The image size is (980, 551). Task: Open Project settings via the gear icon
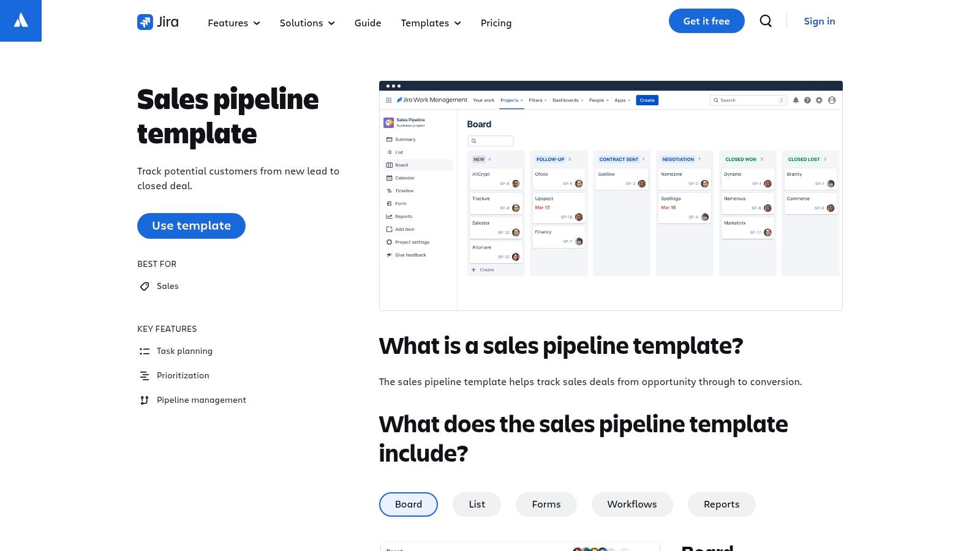click(389, 242)
